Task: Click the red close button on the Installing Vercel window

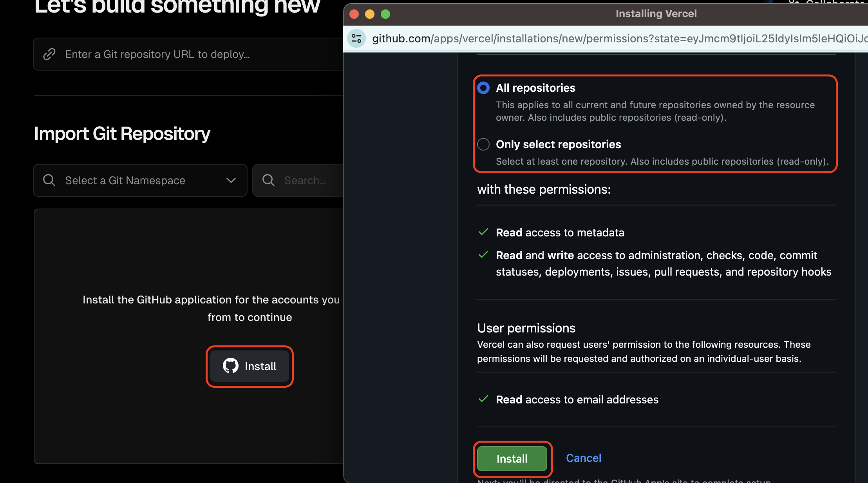Action: coord(354,14)
